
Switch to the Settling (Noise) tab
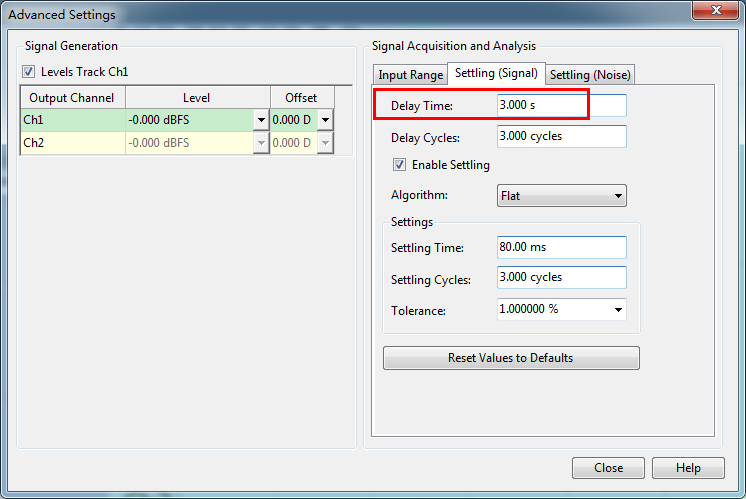590,75
